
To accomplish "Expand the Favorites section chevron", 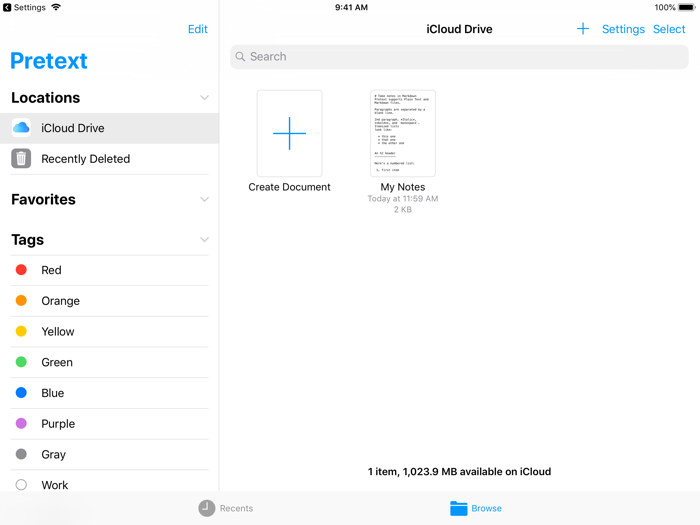I will 204,200.
